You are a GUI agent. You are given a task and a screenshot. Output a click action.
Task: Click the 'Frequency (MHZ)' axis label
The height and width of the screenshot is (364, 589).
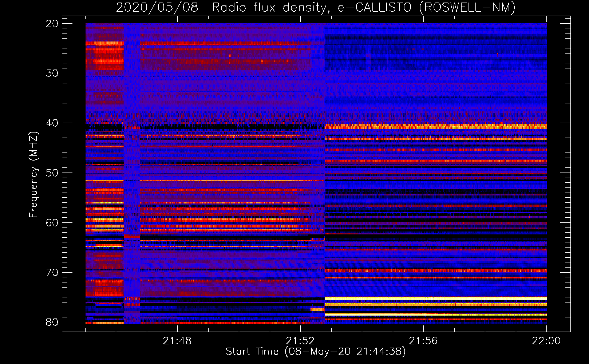pos(33,175)
